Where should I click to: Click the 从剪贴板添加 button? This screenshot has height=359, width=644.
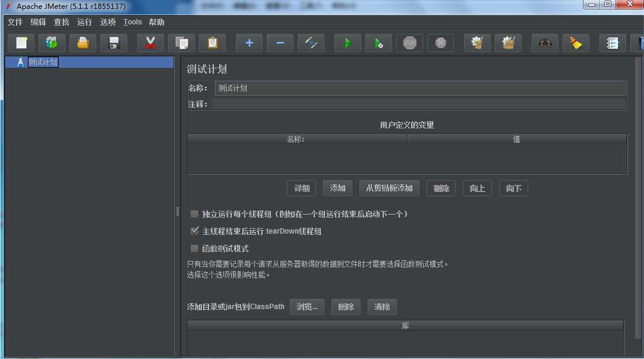coord(389,188)
